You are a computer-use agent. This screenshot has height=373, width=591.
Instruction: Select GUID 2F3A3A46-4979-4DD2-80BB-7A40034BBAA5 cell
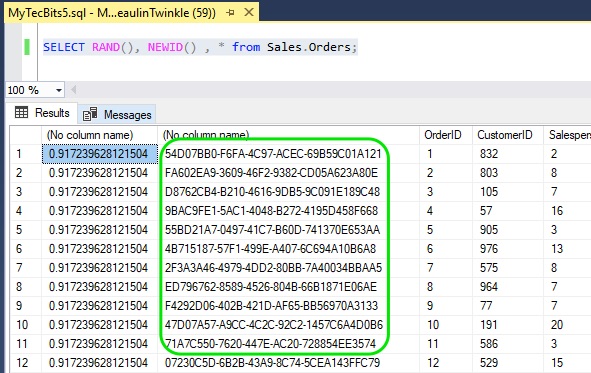click(x=288, y=268)
